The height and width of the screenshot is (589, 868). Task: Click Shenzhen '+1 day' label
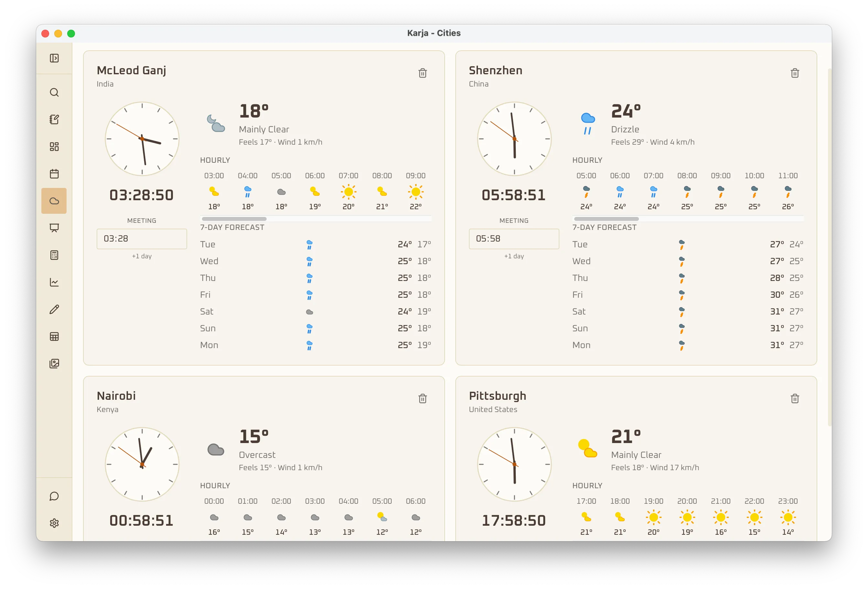(x=514, y=256)
